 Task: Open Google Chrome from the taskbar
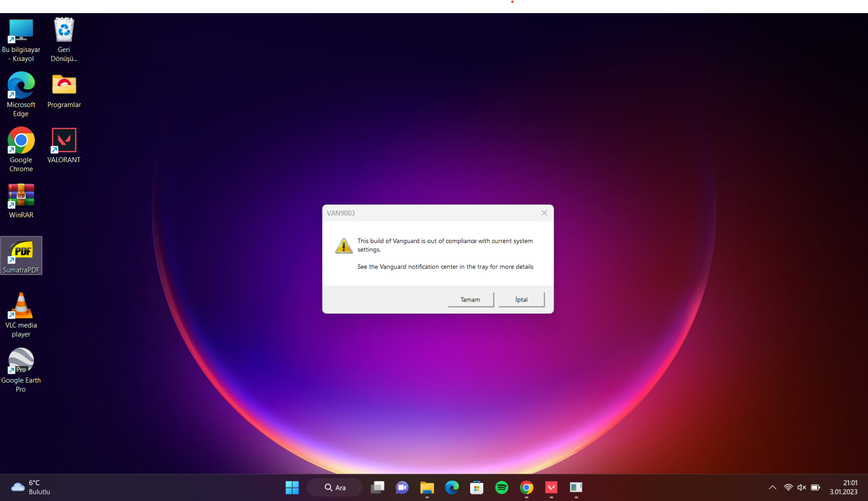pos(526,488)
